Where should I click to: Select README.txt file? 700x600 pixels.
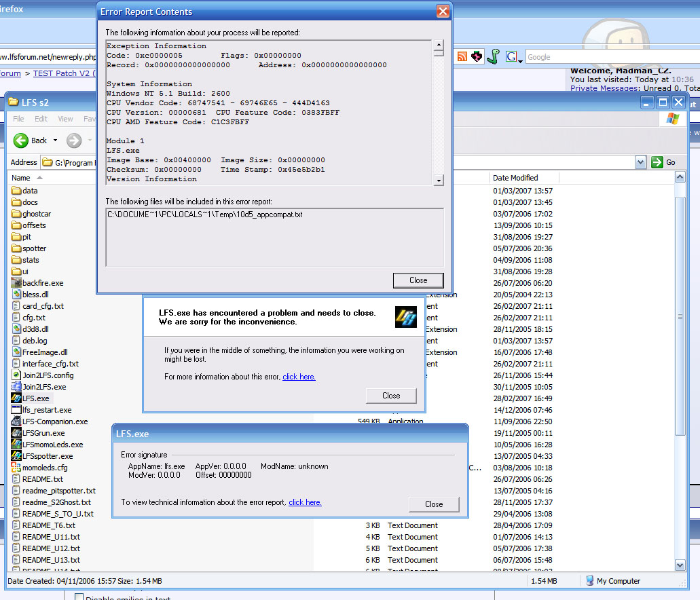[37, 479]
